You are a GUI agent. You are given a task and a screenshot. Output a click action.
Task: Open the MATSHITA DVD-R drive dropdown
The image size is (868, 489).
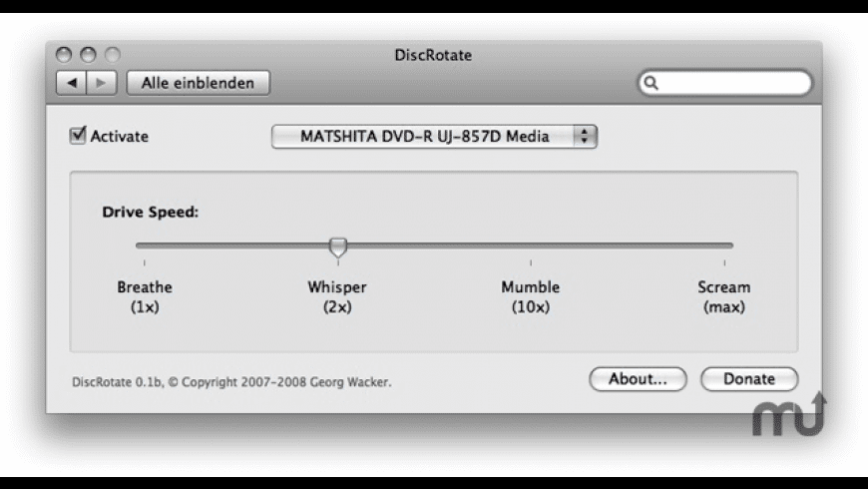pos(434,137)
